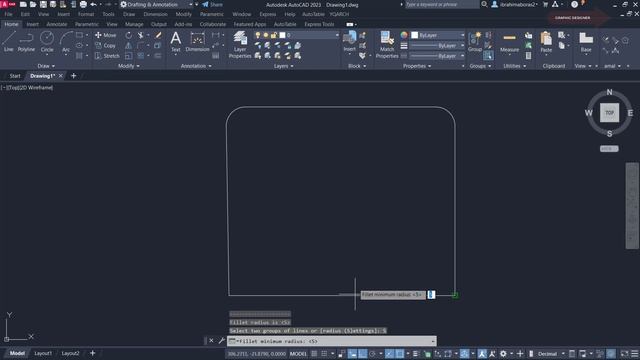Image resolution: width=640 pixels, height=360 pixels.
Task: Click the Erase tool icon
Action: click(158, 35)
